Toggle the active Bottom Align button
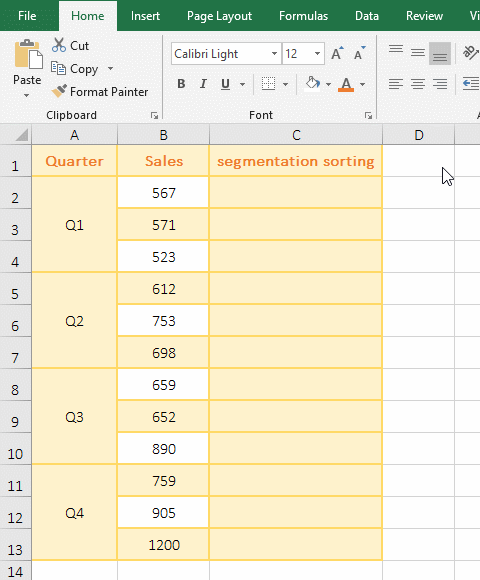Image resolution: width=480 pixels, height=580 pixels. [440, 54]
